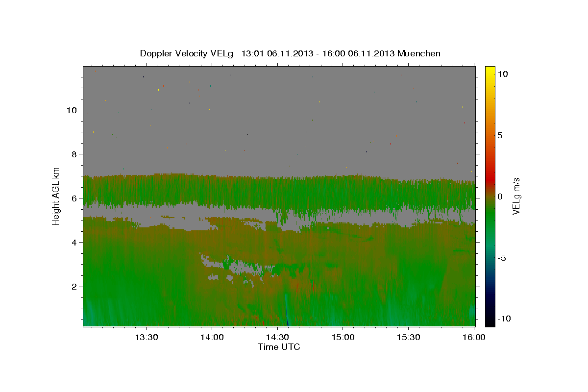Click the height tick label 6
The height and width of the screenshot is (392, 588).
(74, 198)
